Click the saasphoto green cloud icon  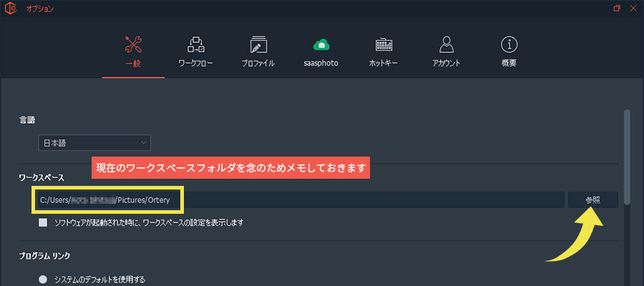pos(321,44)
